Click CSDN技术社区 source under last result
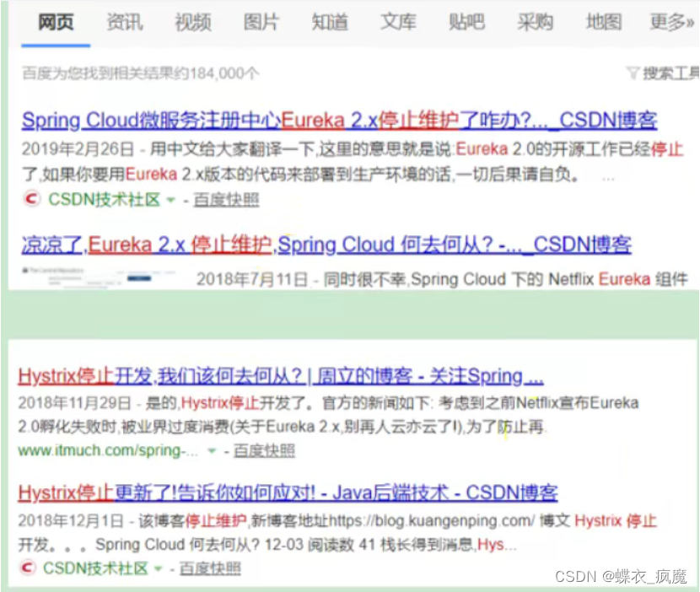Screen dimensions: 700x592 [x=95, y=568]
